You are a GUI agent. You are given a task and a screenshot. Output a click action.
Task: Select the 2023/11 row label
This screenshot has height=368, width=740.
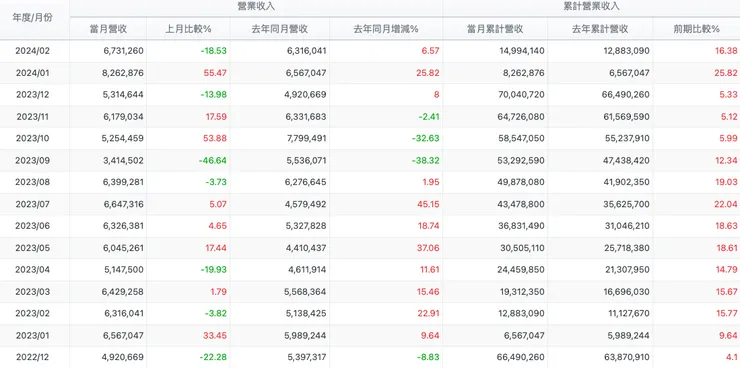(33, 117)
